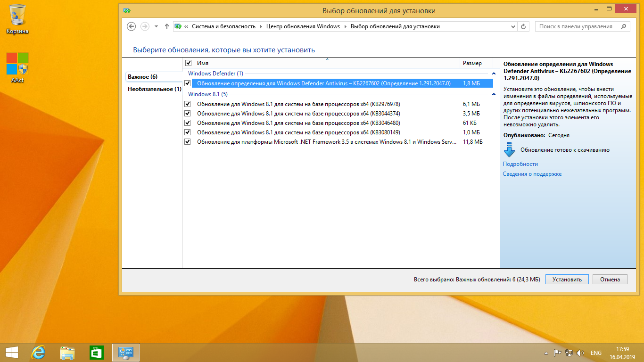Launch Internet Explorer from taskbar
The width and height of the screenshot is (644, 362).
coord(38,352)
